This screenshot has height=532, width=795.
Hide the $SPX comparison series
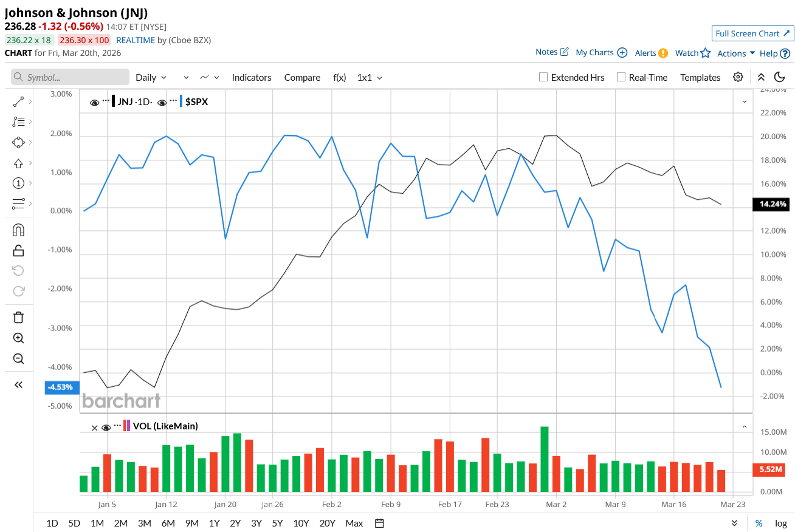[x=162, y=103]
